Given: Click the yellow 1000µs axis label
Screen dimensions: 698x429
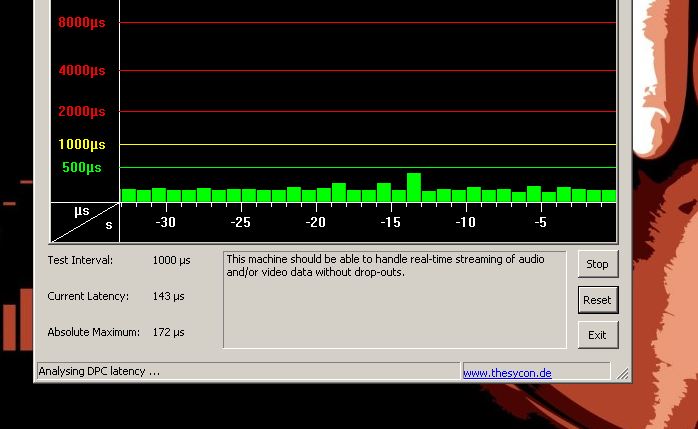Looking at the screenshot, I should point(82,144).
